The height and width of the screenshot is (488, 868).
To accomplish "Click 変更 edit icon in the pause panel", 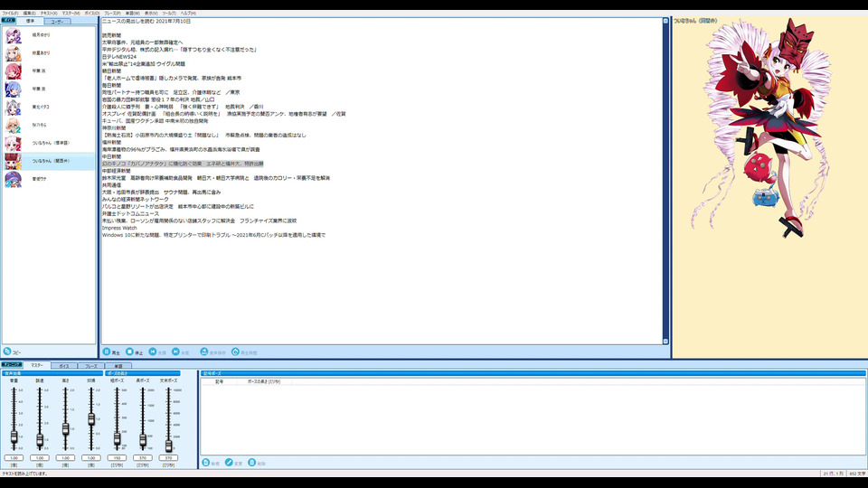I will coord(229,463).
